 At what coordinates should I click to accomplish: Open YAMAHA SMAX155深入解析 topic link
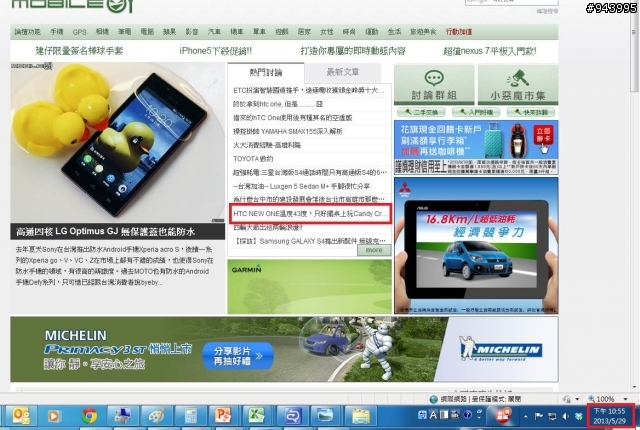point(288,131)
